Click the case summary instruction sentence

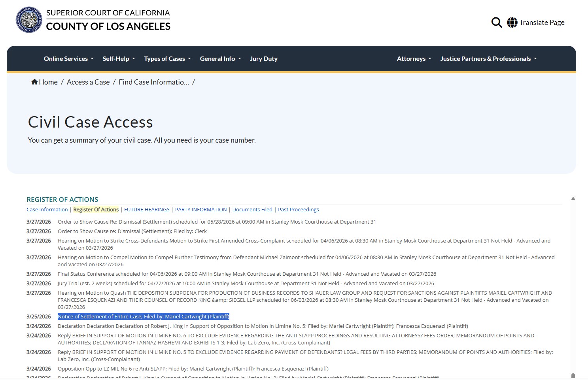pyautogui.click(x=142, y=140)
